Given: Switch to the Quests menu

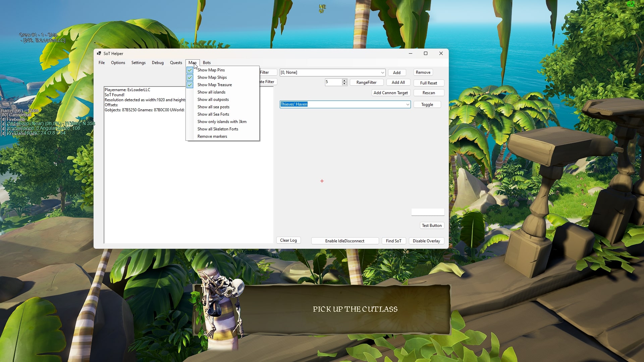Looking at the screenshot, I should click(176, 63).
